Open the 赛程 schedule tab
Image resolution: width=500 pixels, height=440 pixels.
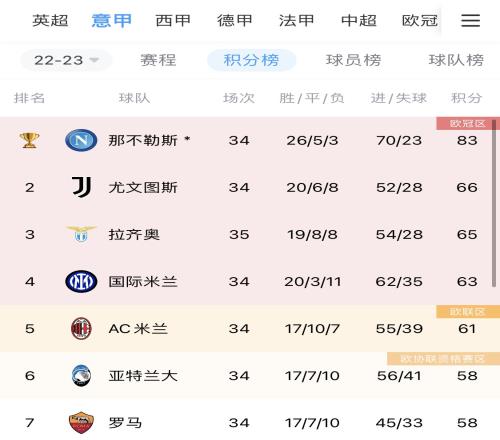(158, 60)
